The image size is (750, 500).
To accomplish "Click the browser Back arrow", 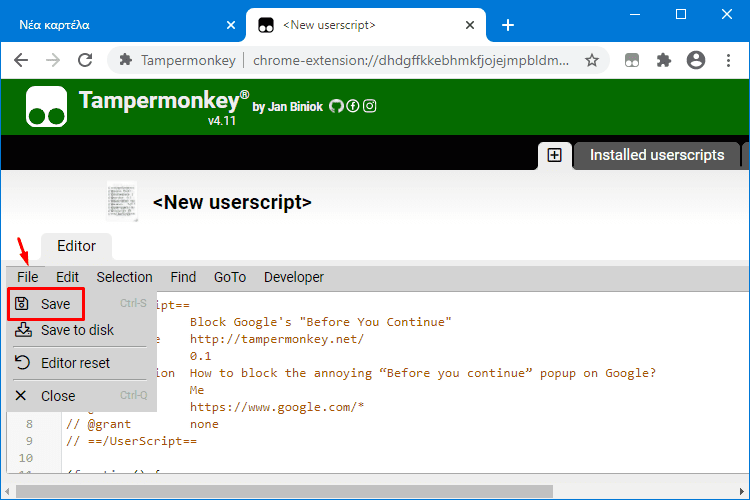I will (x=21, y=60).
